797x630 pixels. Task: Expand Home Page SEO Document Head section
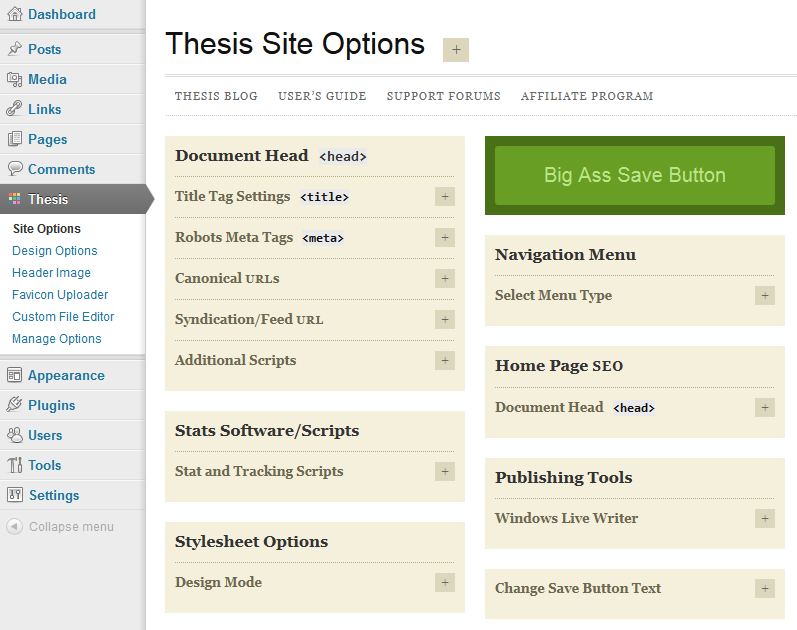pos(765,407)
